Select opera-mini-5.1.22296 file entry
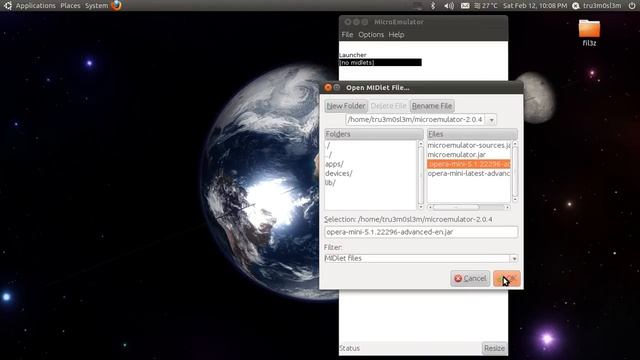Viewport: 640px width, 360px height. coord(469,164)
